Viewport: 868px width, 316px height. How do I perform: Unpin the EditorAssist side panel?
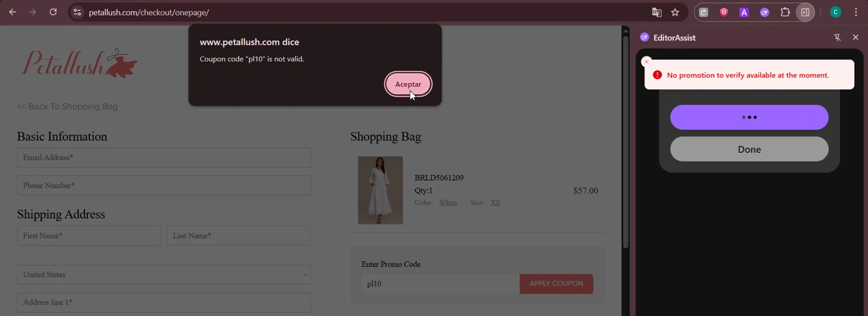(837, 38)
